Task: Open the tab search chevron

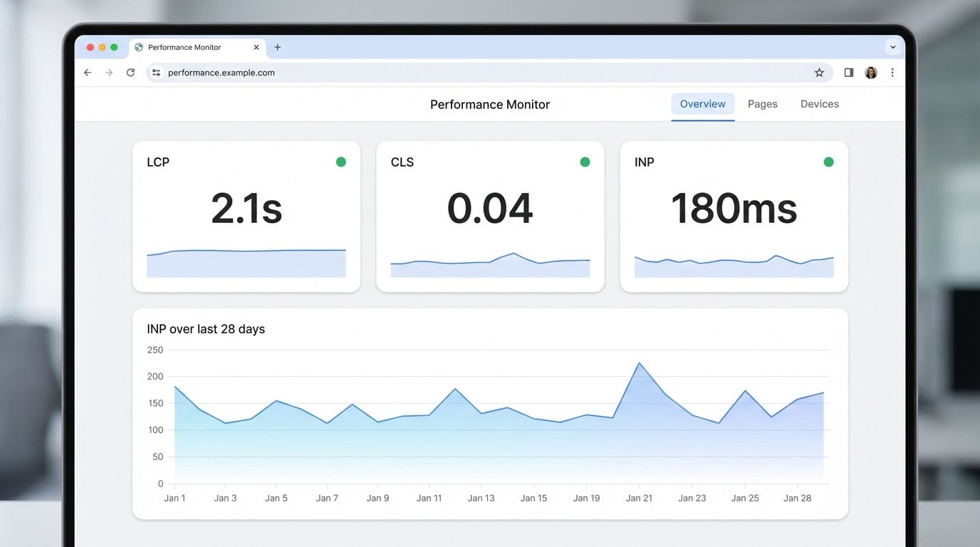Action: [x=893, y=46]
